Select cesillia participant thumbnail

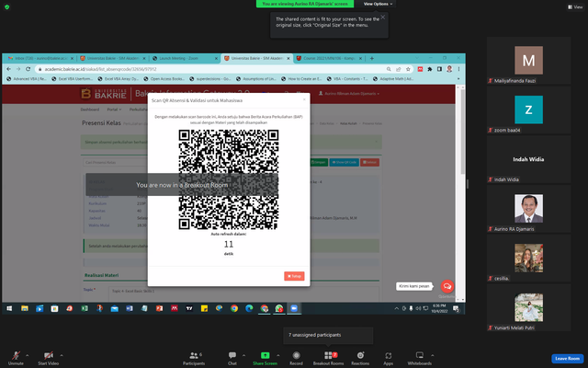point(528,259)
